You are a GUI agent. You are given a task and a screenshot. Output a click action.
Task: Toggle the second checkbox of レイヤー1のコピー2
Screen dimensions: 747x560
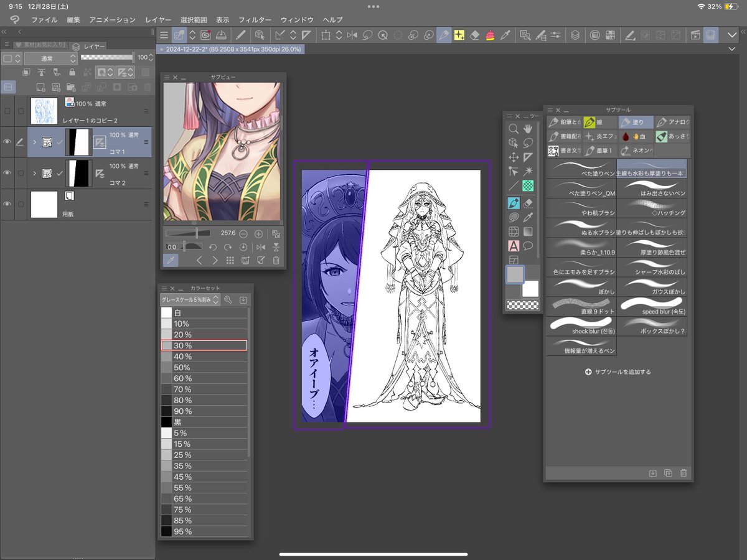21,111
